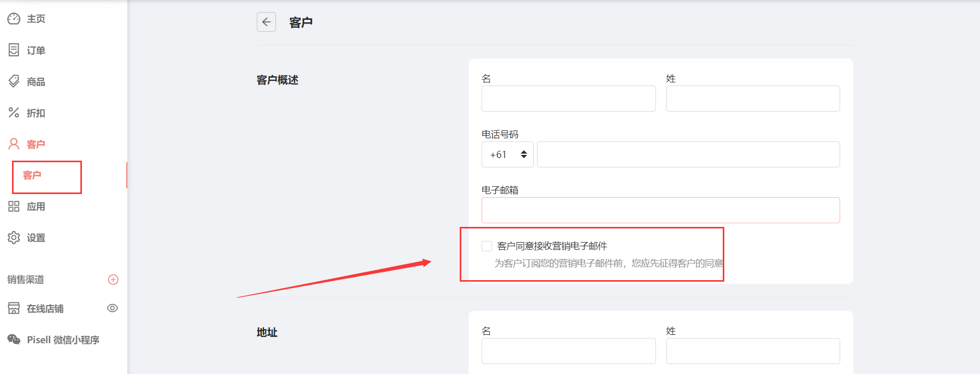Click the back arrow button beside 客户 title
The image size is (980, 374).
266,22
